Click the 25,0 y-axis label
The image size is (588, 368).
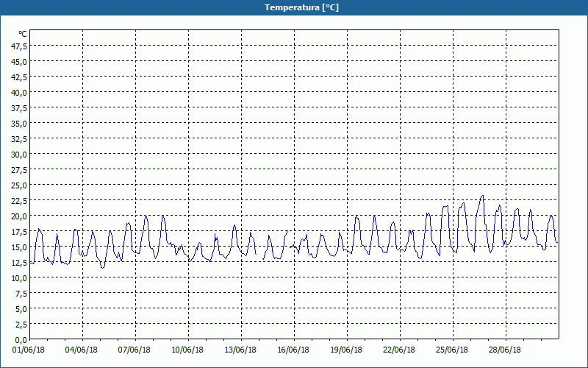(19, 185)
